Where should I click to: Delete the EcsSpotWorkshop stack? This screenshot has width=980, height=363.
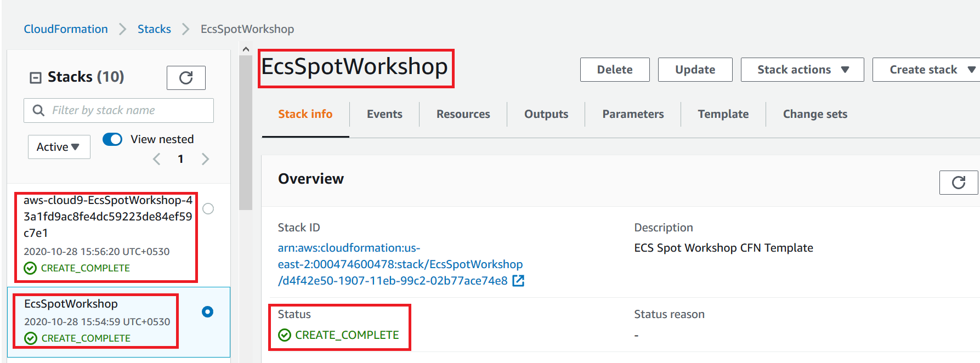click(615, 70)
